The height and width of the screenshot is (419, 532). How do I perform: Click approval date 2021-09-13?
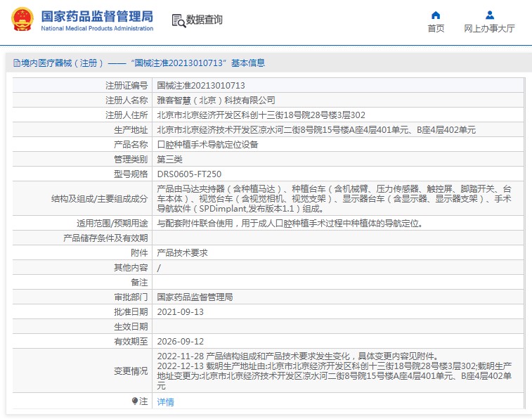(x=180, y=312)
